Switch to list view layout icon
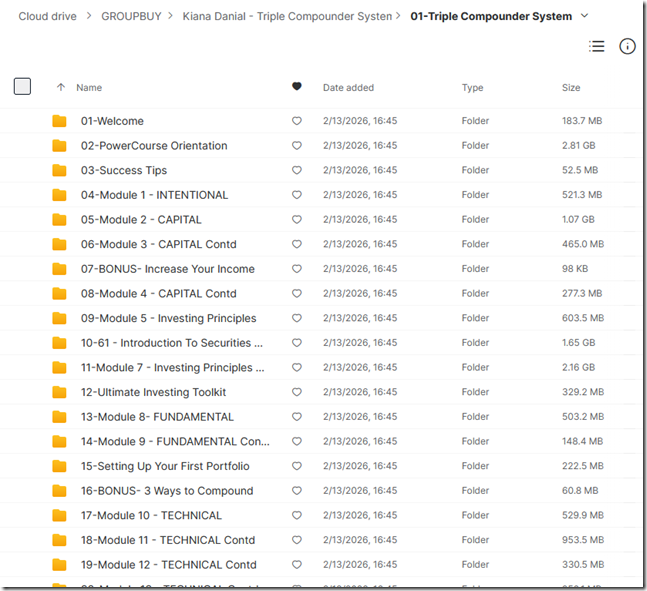This screenshot has height=591, width=647. (597, 46)
